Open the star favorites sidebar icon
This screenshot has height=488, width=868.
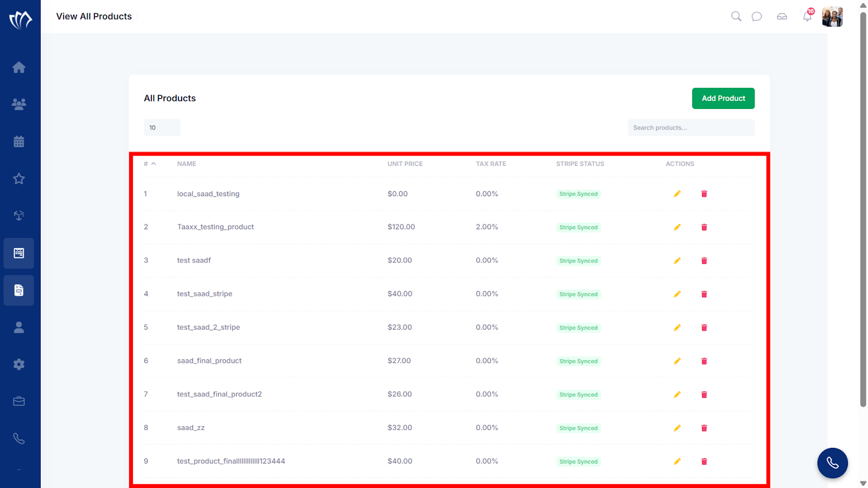click(x=19, y=178)
